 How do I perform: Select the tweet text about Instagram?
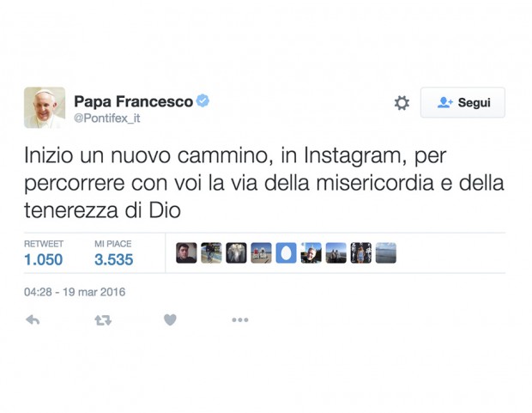pyautogui.click(x=264, y=183)
